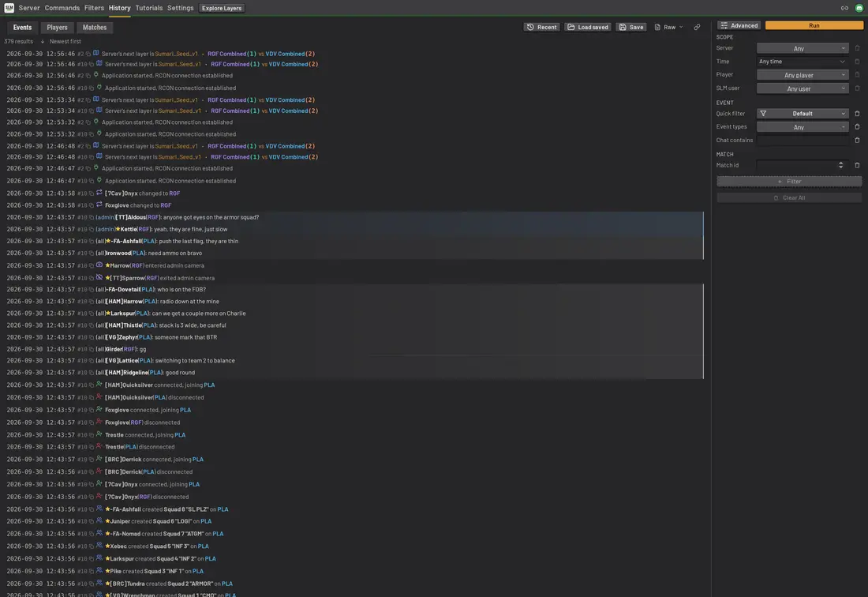Viewport: 868px width, 597px height.
Task: Switch to the Players tab
Action: (x=57, y=27)
